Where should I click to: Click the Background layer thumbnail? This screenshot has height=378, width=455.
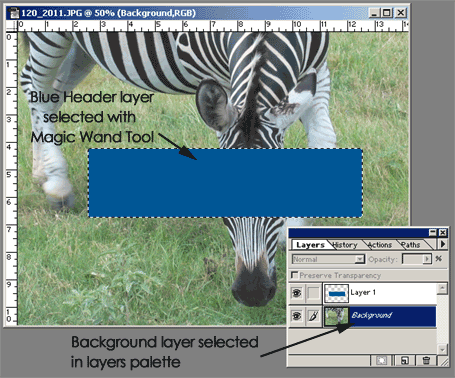click(336, 316)
